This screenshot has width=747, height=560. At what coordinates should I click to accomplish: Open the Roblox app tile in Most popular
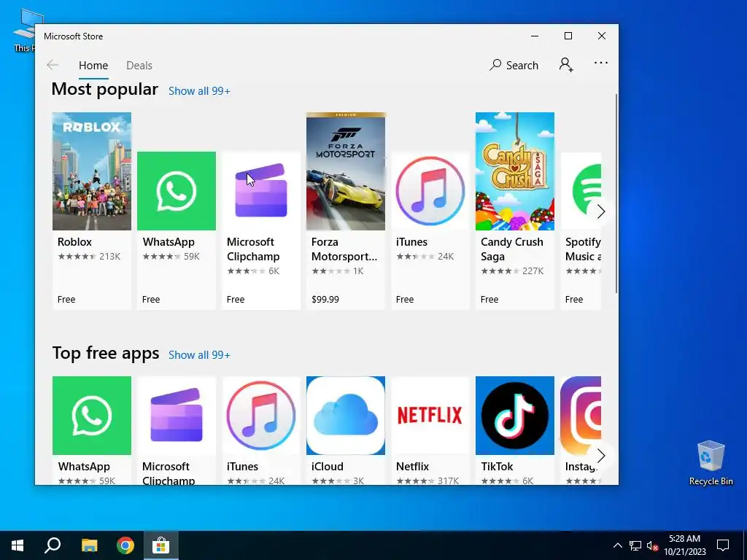(91, 211)
